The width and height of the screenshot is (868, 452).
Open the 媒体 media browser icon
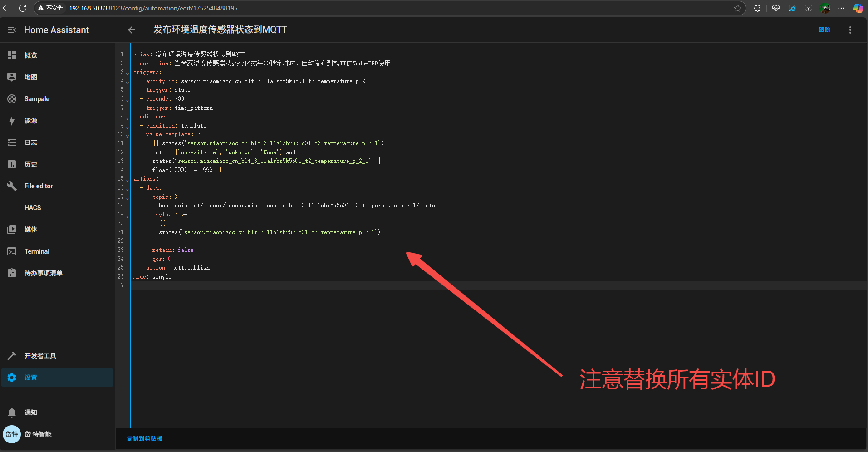point(12,230)
